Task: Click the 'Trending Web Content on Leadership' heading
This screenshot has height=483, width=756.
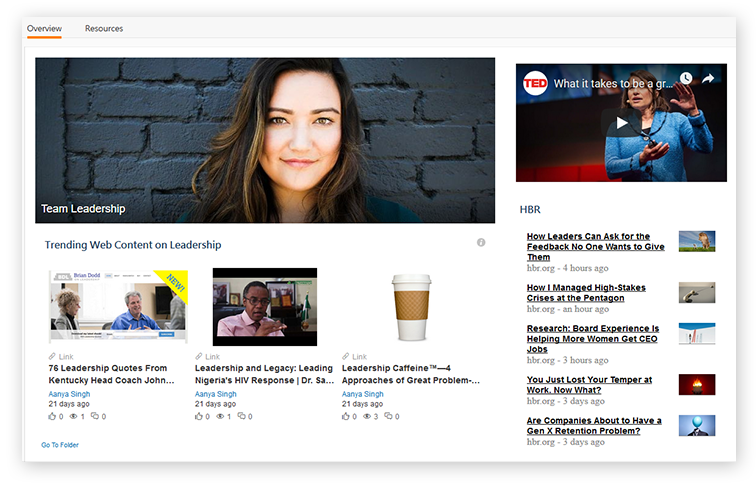Action: [x=133, y=245]
